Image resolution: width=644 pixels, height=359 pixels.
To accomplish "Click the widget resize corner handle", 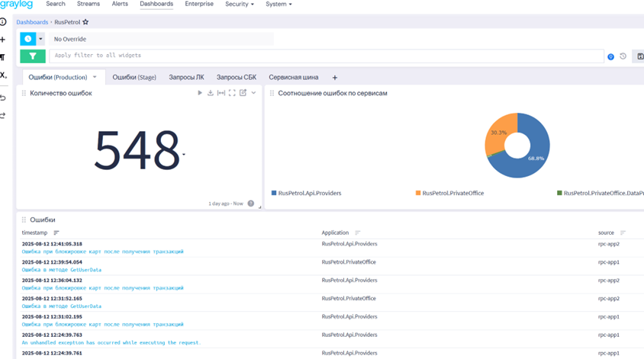I will pyautogui.click(x=259, y=207).
